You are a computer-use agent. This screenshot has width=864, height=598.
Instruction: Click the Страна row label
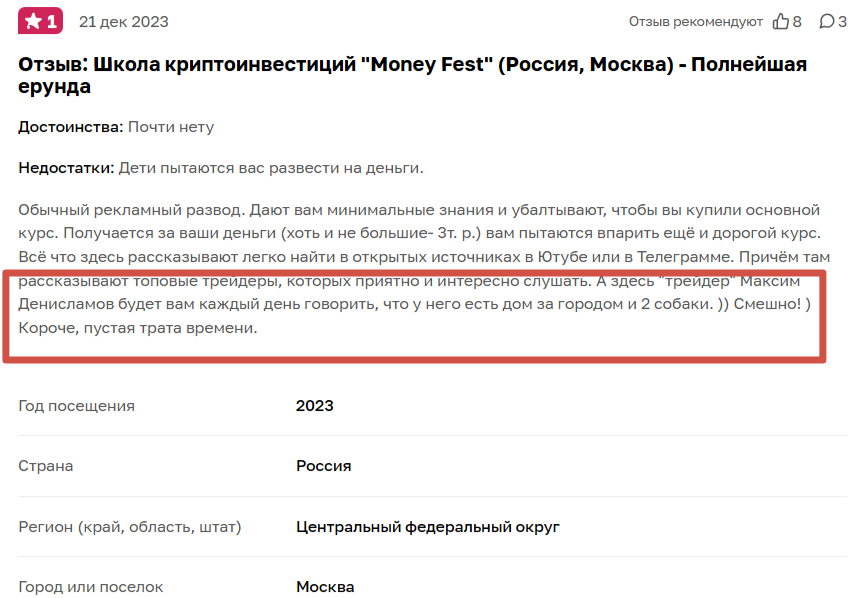[x=45, y=465]
